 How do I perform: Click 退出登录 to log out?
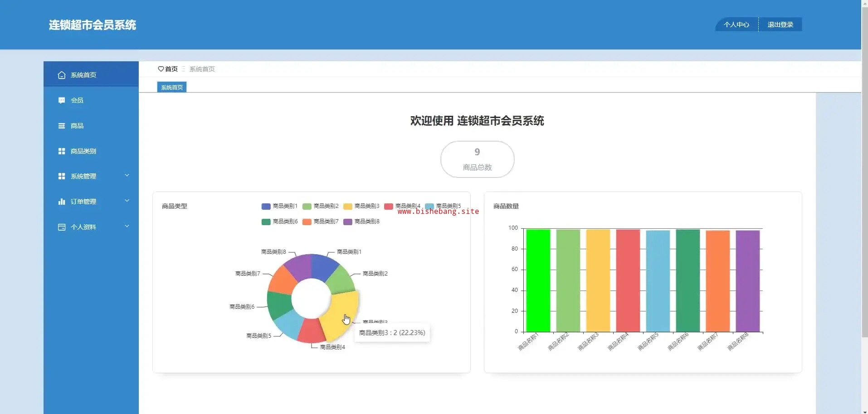point(780,25)
